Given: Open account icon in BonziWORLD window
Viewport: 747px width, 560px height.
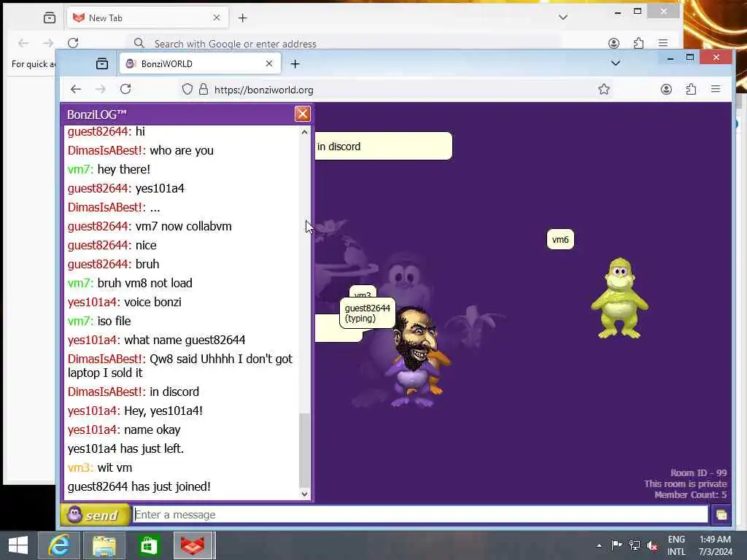Looking at the screenshot, I should 666,89.
